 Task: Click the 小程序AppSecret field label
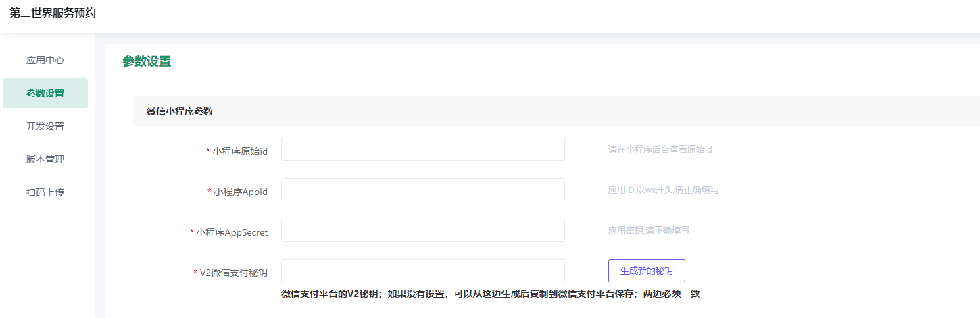pos(232,232)
